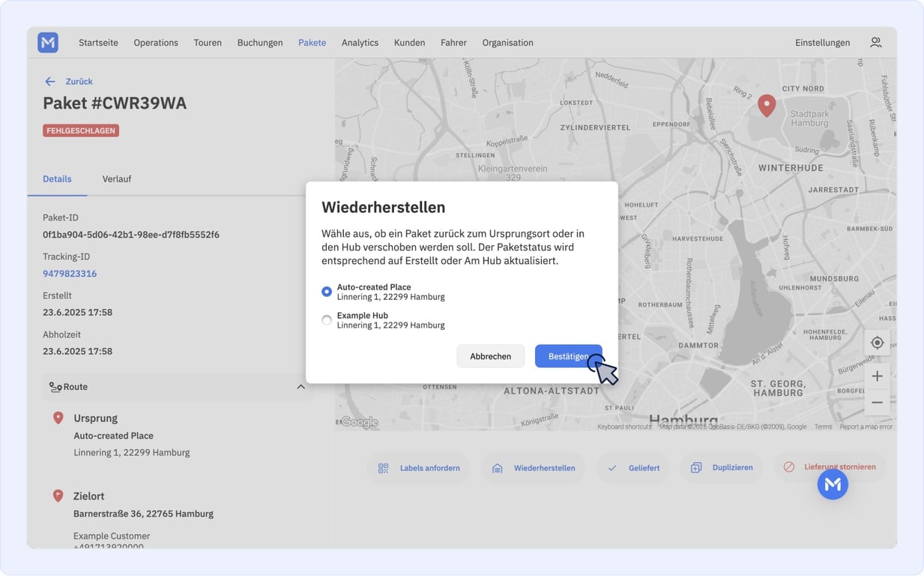Image resolution: width=924 pixels, height=576 pixels.
Task: Click the FEHLGESCHLAGEN status badge
Action: 81,130
